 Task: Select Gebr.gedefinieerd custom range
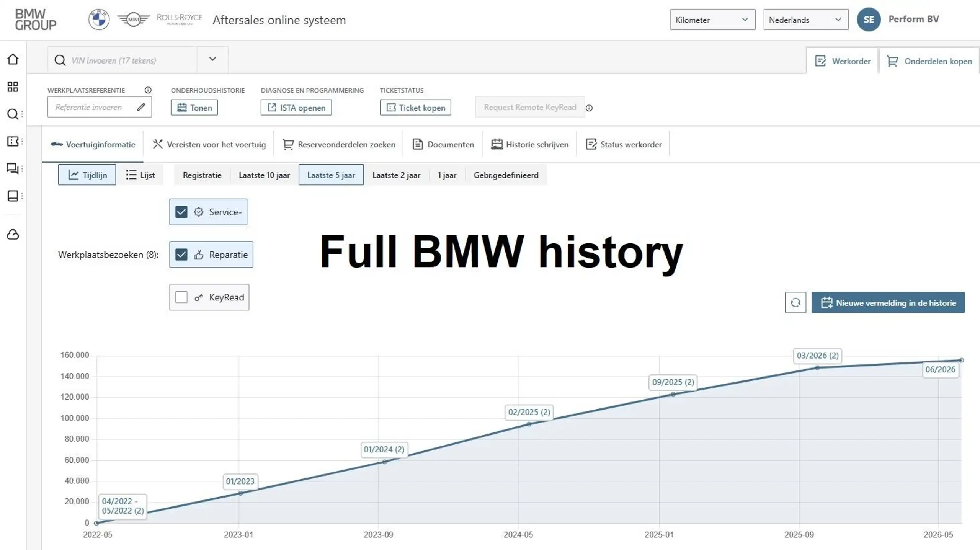pos(506,175)
